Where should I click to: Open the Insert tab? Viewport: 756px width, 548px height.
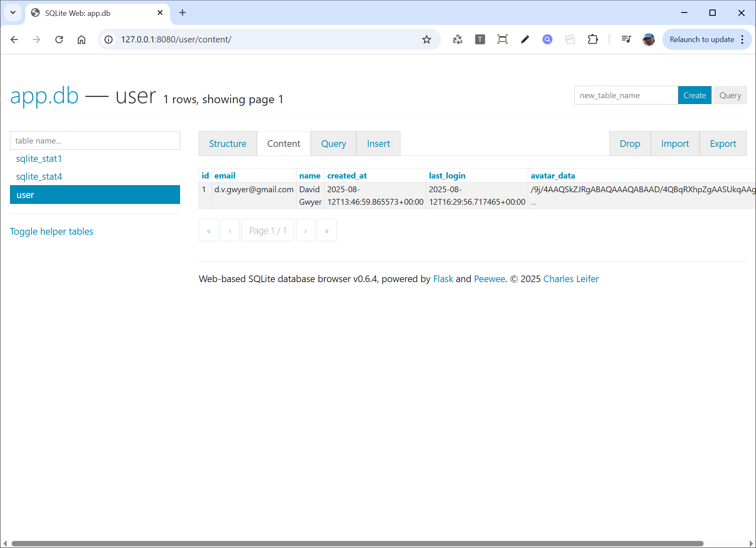click(378, 144)
